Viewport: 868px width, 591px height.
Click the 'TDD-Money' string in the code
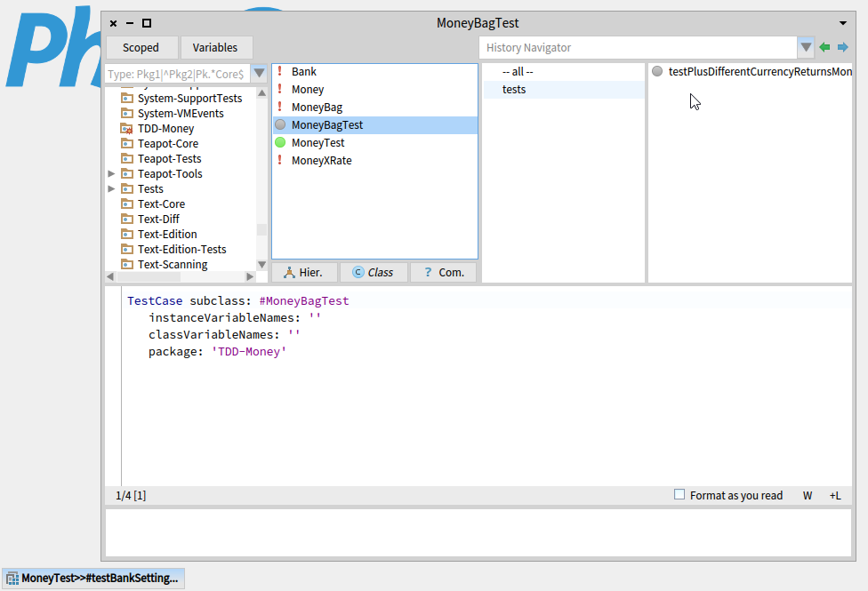pyautogui.click(x=249, y=352)
